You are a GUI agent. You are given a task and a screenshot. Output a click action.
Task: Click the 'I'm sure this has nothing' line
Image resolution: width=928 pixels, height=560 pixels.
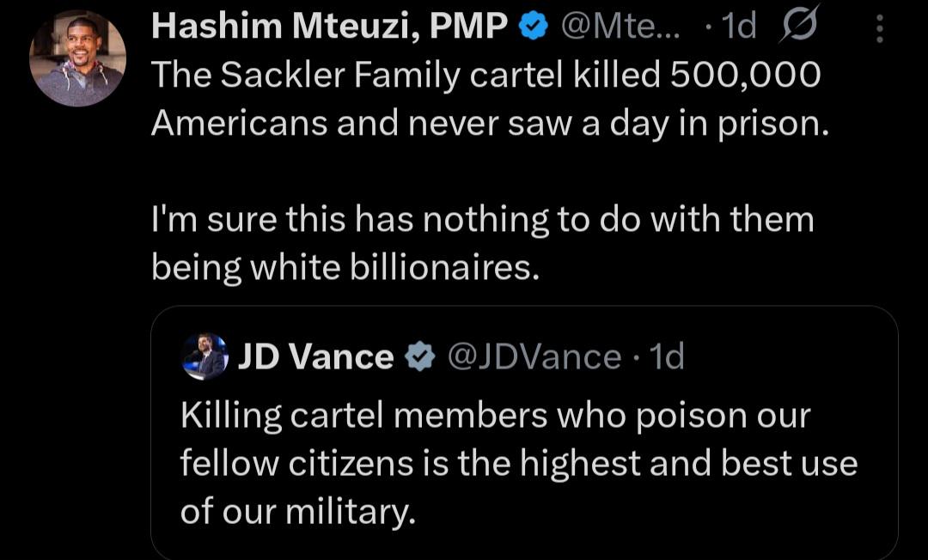coord(482,220)
